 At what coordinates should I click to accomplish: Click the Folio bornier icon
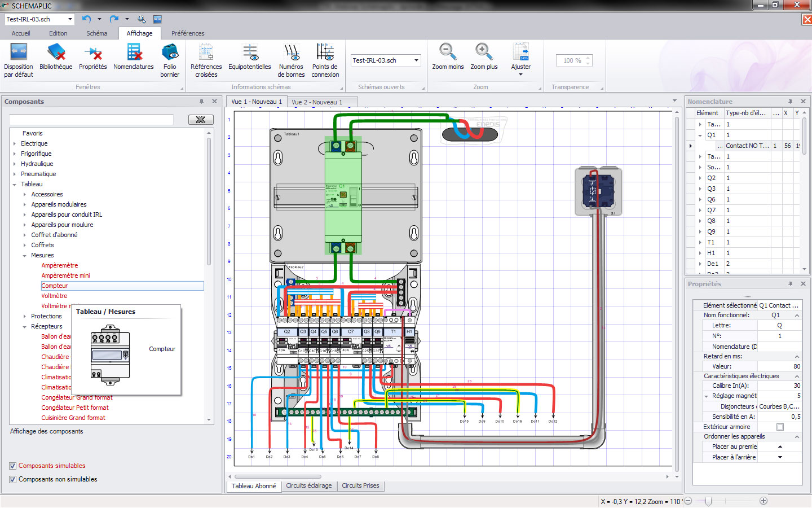click(x=170, y=54)
